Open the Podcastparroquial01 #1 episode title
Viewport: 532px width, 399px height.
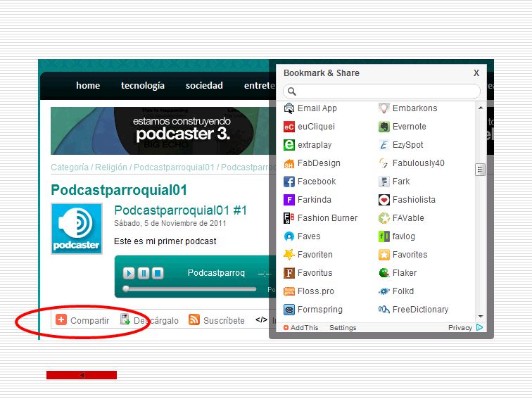pyautogui.click(x=180, y=210)
